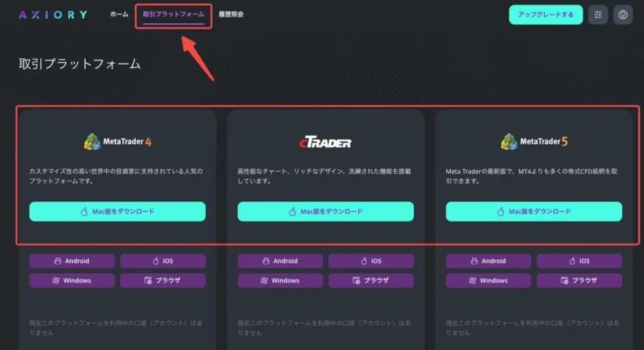Click no-account notice under cTrader
Viewport: 644px width, 350px height.
[324, 328]
